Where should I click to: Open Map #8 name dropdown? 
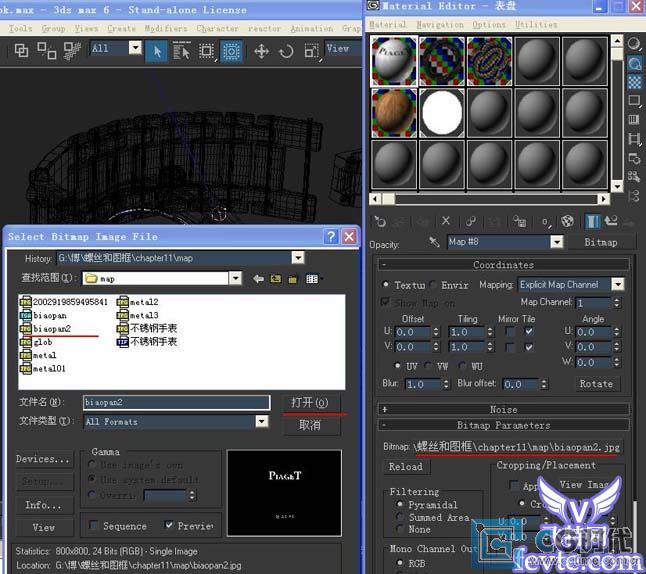557,242
